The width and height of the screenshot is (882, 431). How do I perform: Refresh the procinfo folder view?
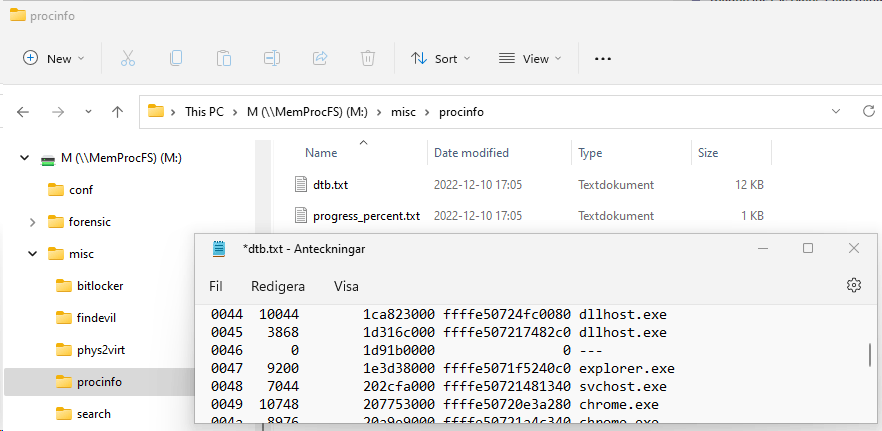[x=868, y=111]
